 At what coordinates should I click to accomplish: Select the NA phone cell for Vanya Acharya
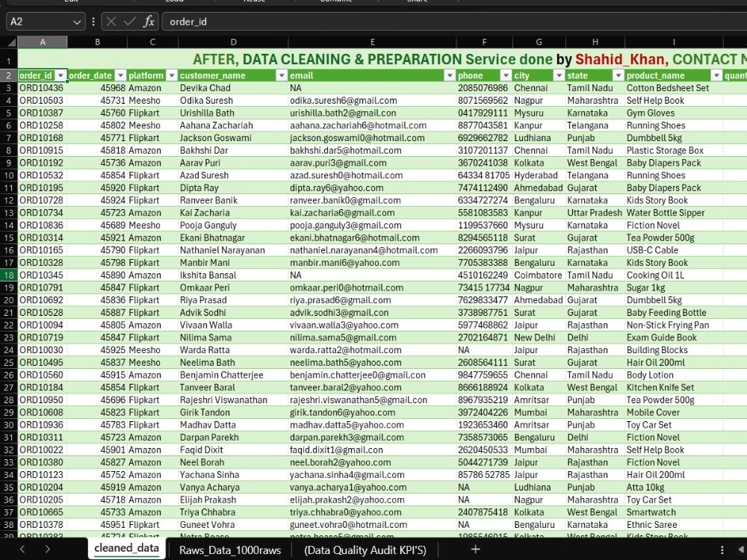pos(485,487)
